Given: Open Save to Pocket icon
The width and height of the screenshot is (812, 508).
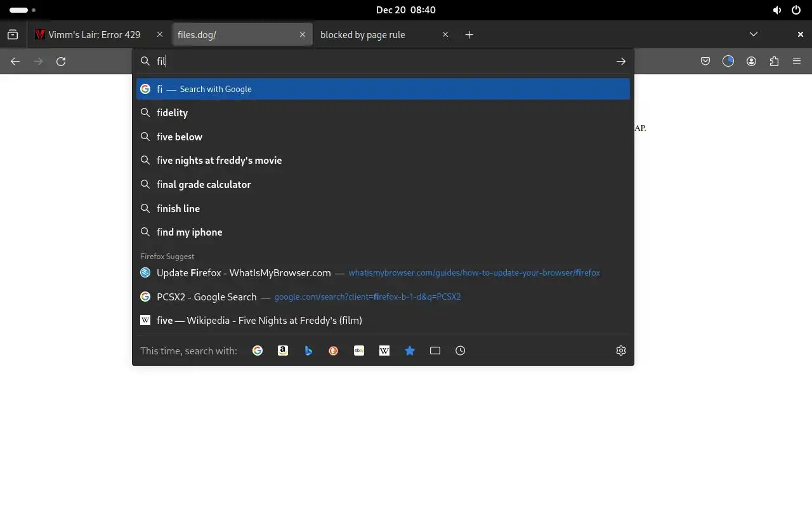Looking at the screenshot, I should (705, 62).
